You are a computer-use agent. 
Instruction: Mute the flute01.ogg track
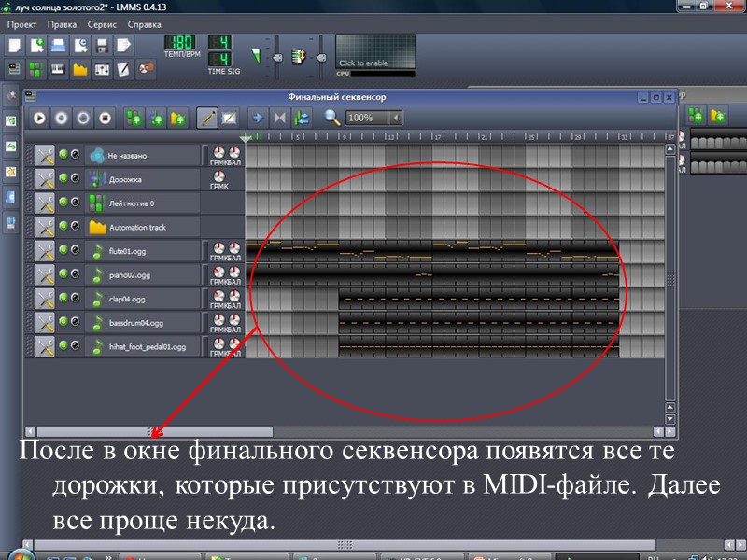pyautogui.click(x=63, y=249)
